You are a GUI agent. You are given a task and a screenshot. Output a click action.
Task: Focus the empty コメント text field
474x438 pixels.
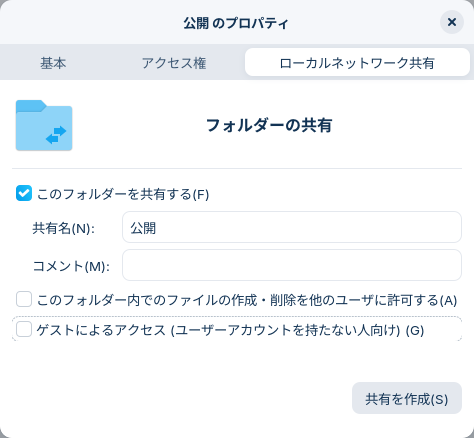[292, 265]
